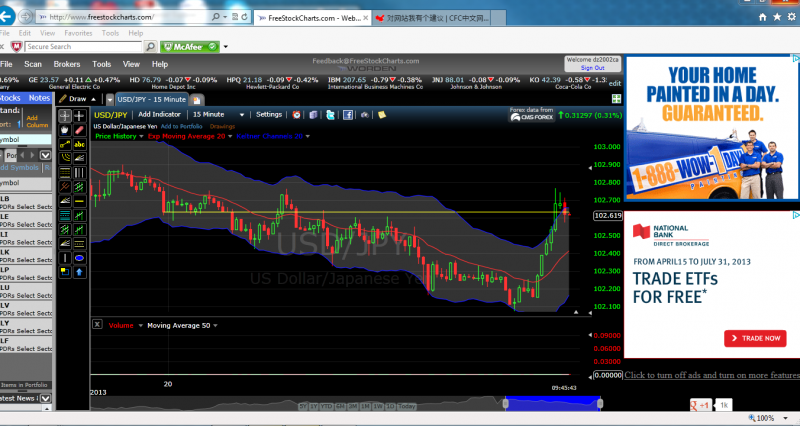Open Keltner Channels 20 dropdown
Image resolution: width=800 pixels, height=426 pixels.
pos(308,136)
